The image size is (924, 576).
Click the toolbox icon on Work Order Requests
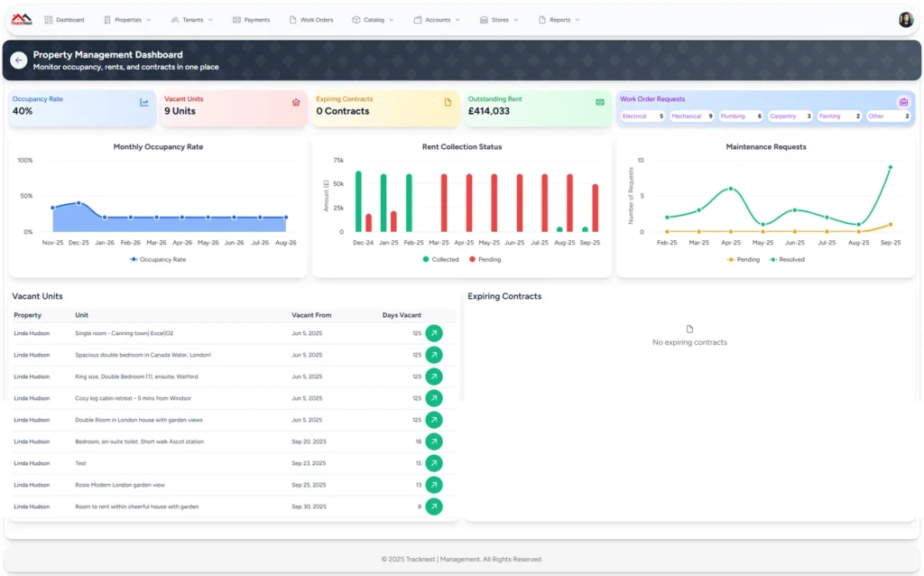(x=903, y=102)
